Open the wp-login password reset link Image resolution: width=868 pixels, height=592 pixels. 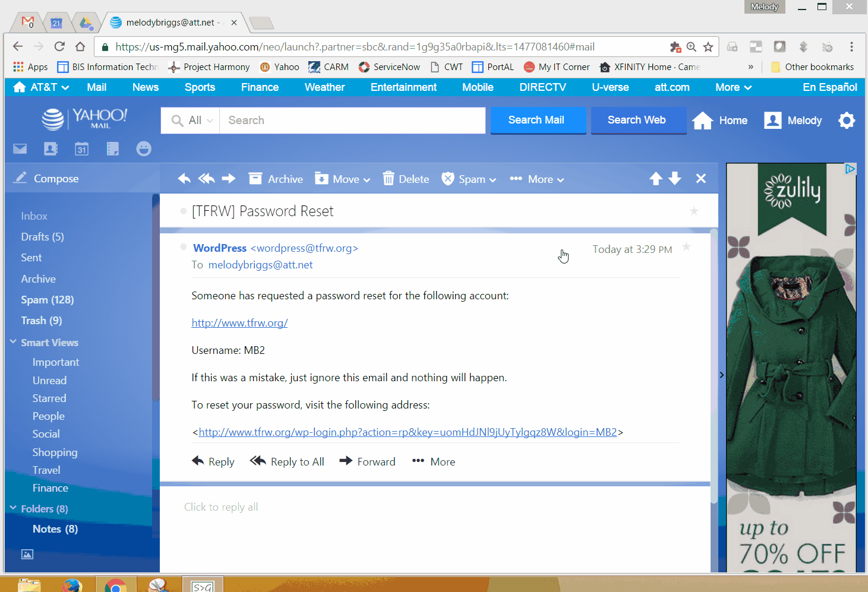[x=408, y=432]
